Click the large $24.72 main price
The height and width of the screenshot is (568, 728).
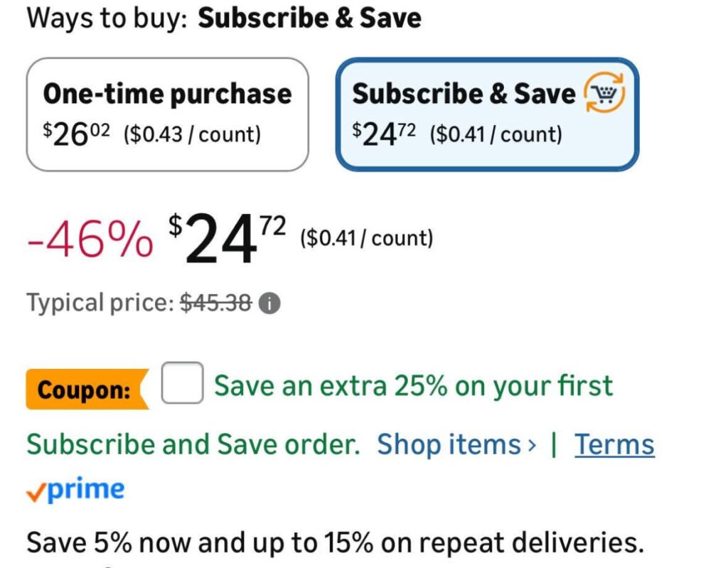227,239
